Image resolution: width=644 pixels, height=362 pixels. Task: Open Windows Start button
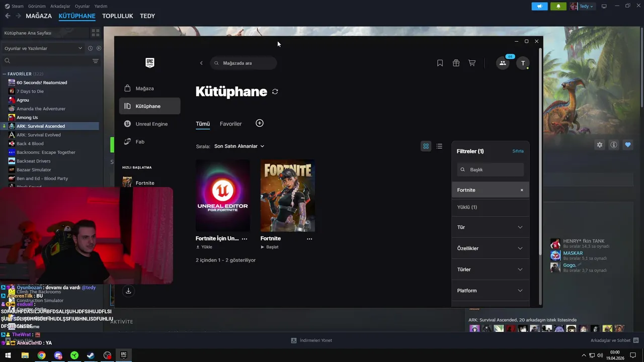[8, 355]
